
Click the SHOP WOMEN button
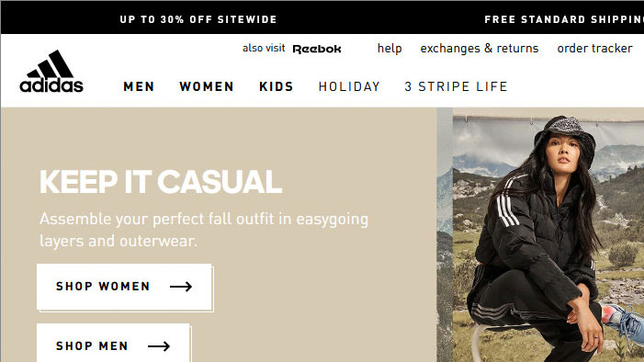pos(124,287)
